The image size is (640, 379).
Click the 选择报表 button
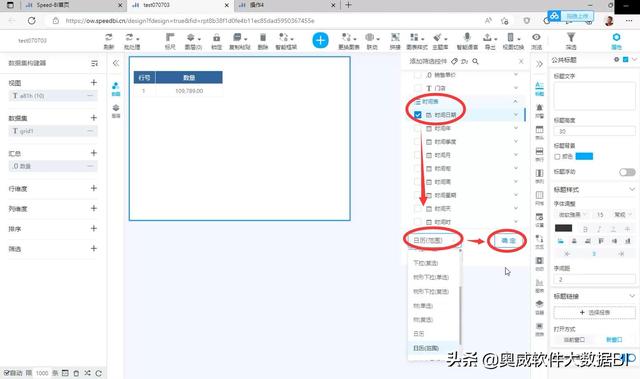[x=594, y=313]
